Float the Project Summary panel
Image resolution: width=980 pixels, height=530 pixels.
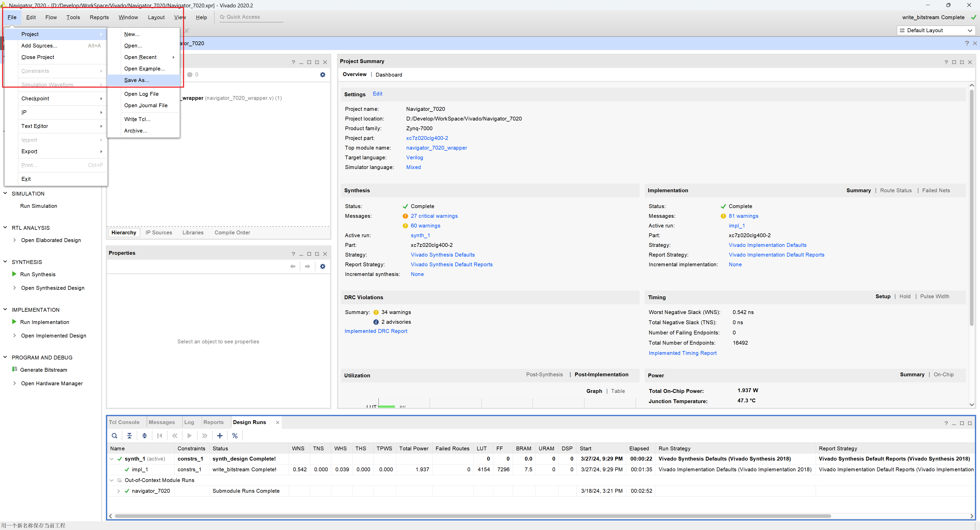tap(962, 62)
